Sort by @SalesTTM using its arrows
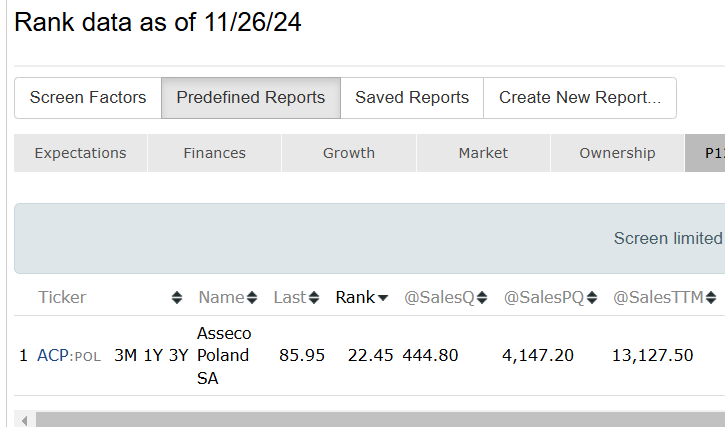This screenshot has height=427, width=725. pyautogui.click(x=711, y=298)
